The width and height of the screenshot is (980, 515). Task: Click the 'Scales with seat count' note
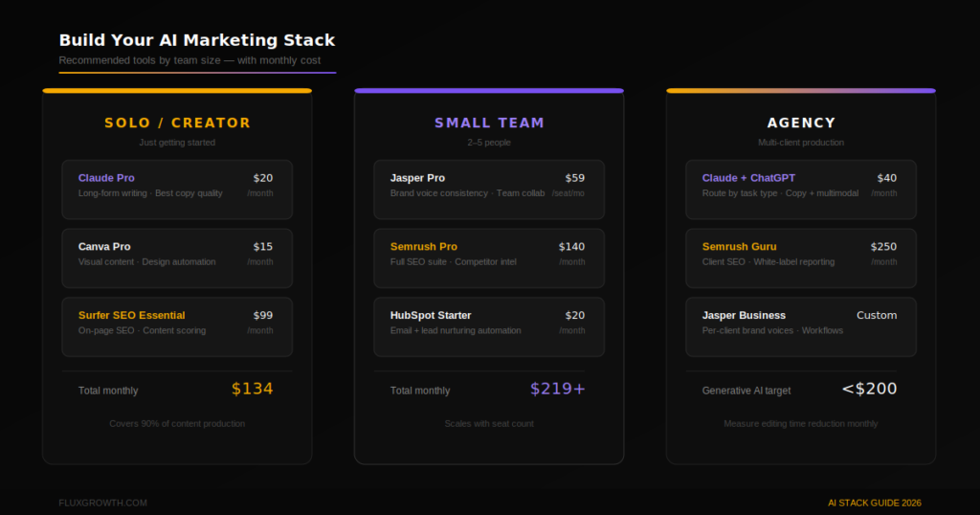coord(489,424)
